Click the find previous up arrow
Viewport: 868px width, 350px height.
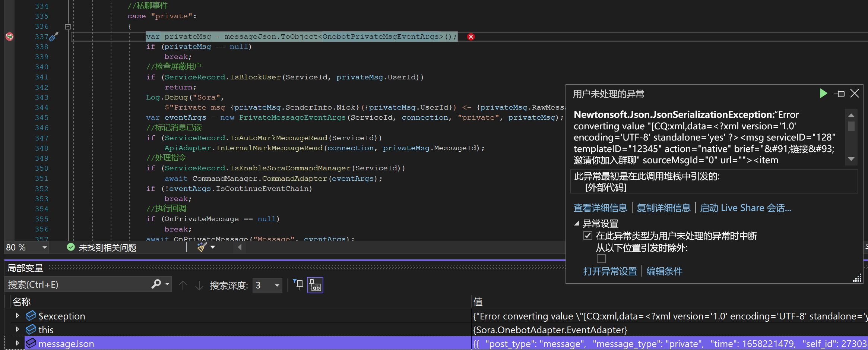[x=183, y=286]
